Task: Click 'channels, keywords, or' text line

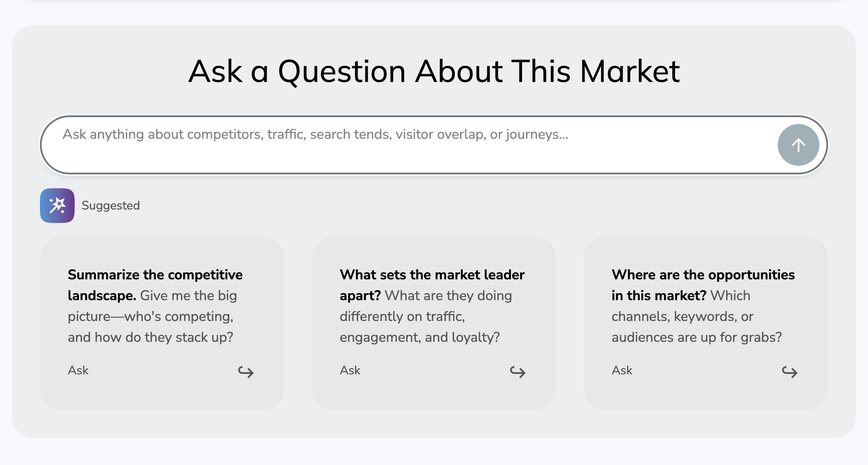Action: click(x=682, y=317)
